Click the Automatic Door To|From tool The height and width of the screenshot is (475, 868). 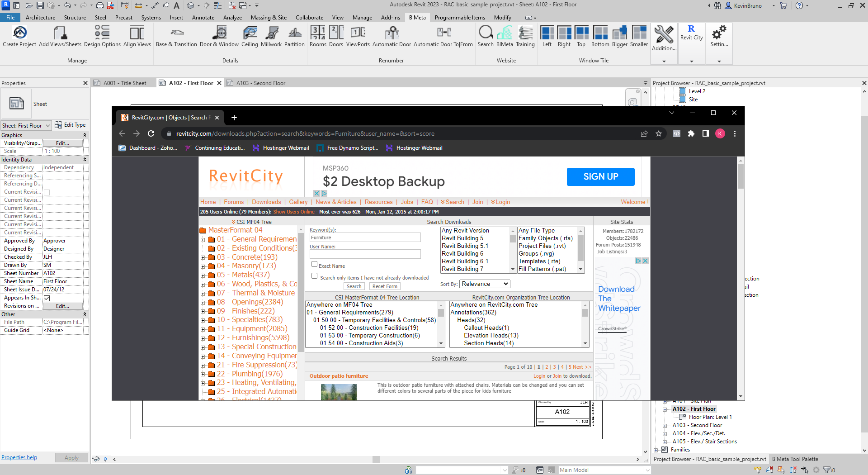click(x=443, y=36)
